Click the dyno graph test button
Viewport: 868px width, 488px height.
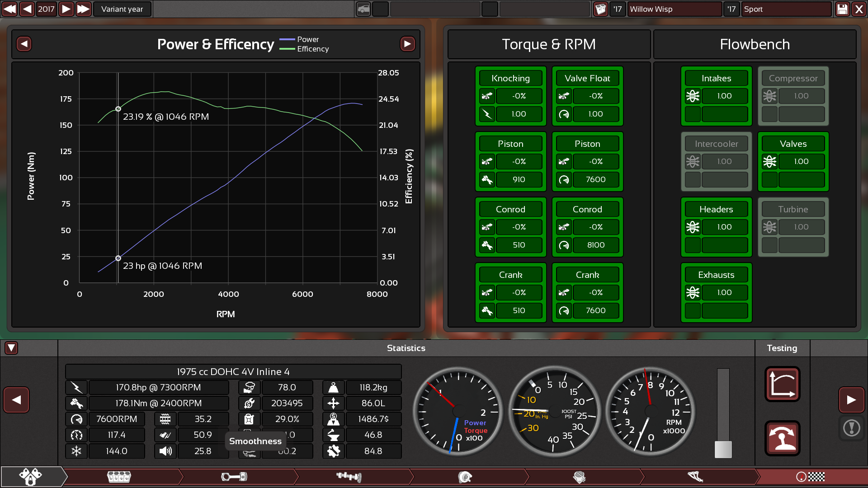coord(782,384)
